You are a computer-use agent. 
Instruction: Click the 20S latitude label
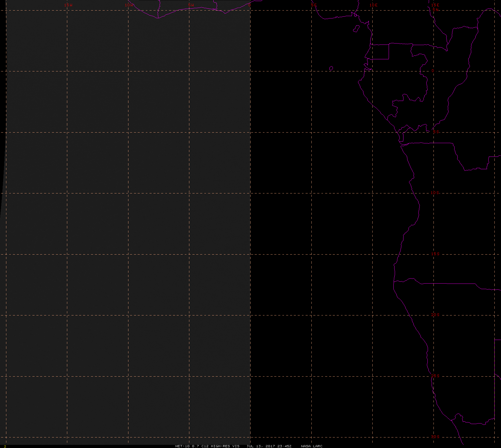click(x=435, y=315)
